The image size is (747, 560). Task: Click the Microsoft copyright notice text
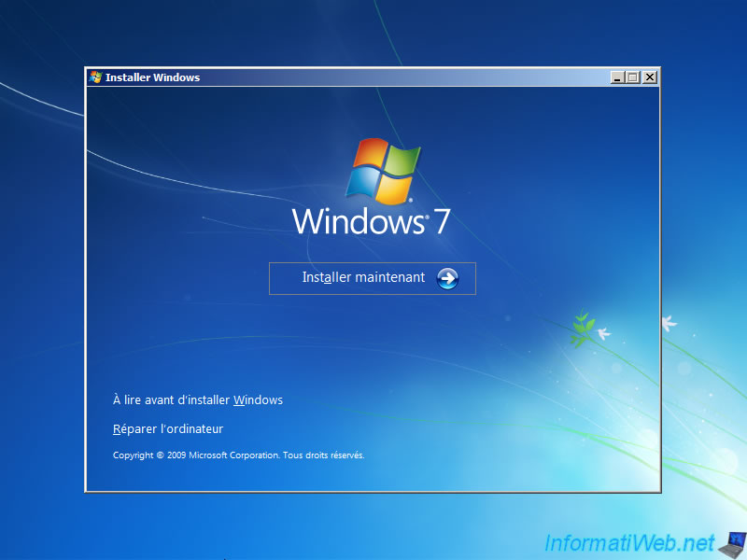point(238,455)
